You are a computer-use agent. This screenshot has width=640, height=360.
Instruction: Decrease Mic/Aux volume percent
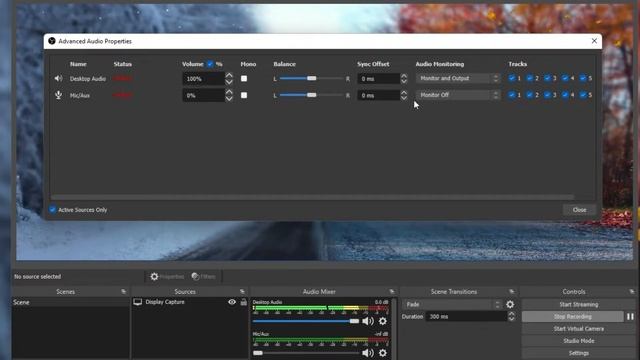tap(229, 98)
